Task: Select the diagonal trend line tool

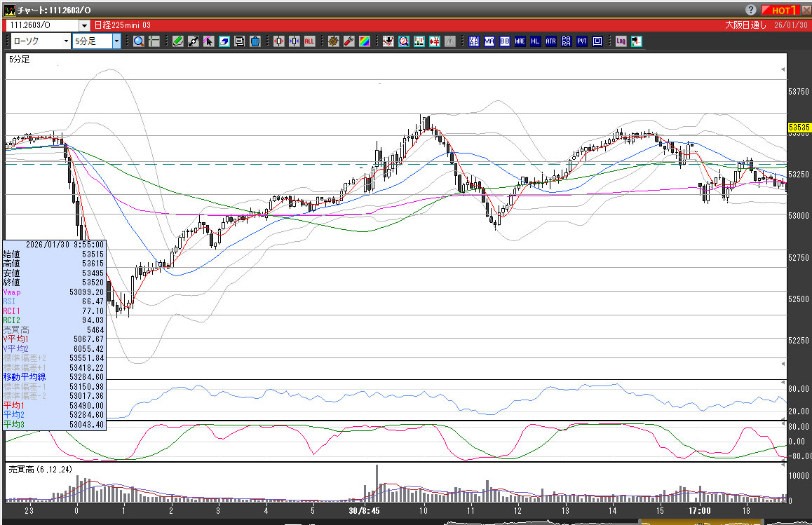Action: point(194,41)
